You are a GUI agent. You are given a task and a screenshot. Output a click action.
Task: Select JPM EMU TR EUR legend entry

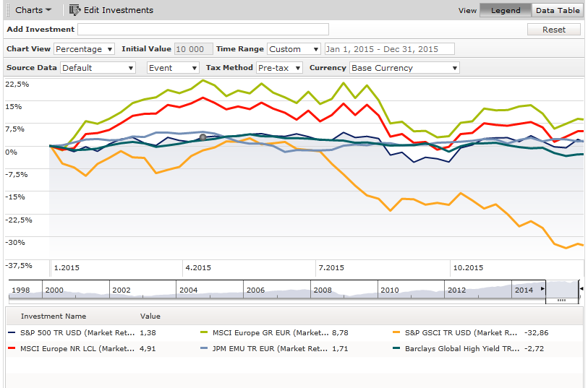270,349
